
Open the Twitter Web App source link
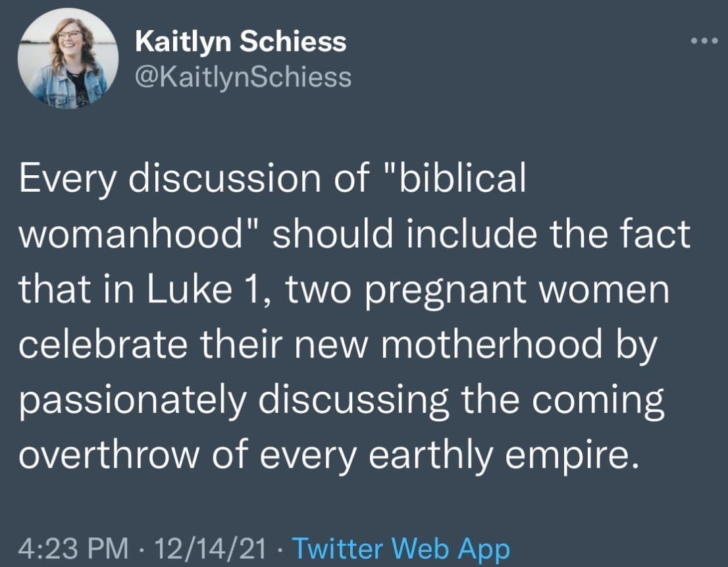pyautogui.click(x=400, y=549)
